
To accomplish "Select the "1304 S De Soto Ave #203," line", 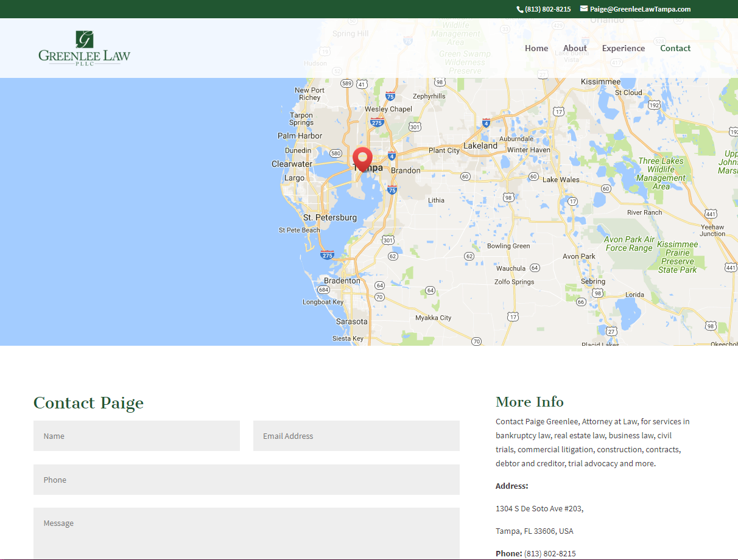I will (x=539, y=508).
